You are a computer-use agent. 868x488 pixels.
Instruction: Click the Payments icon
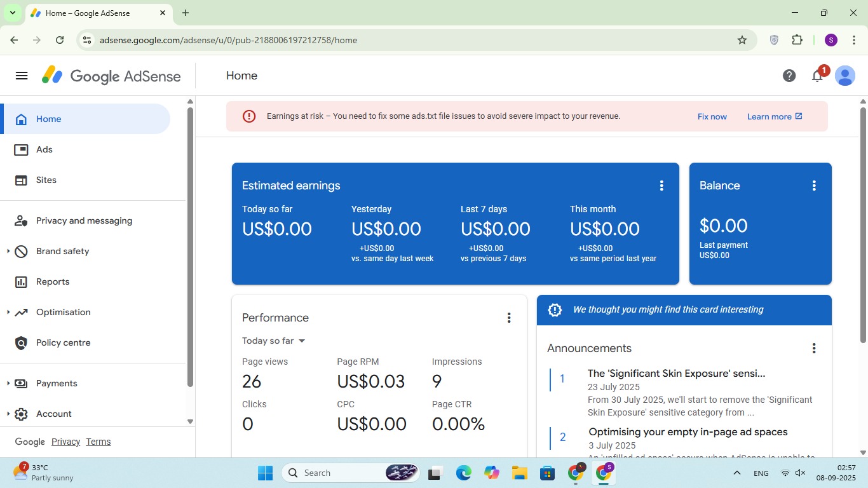coord(21,383)
